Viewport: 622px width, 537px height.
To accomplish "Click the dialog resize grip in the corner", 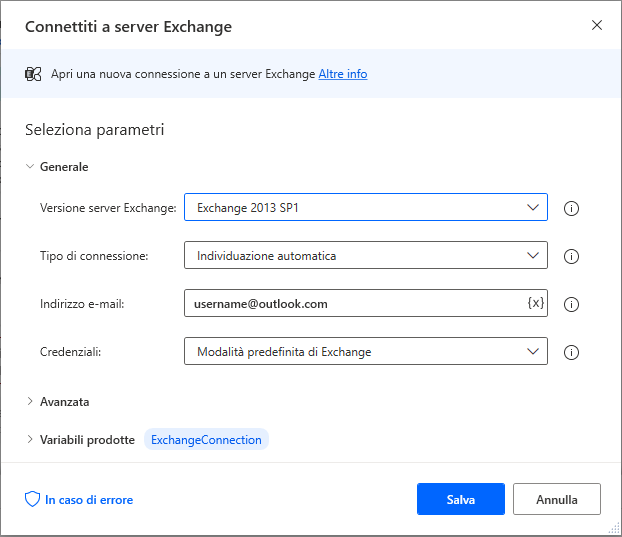I will [614, 528].
